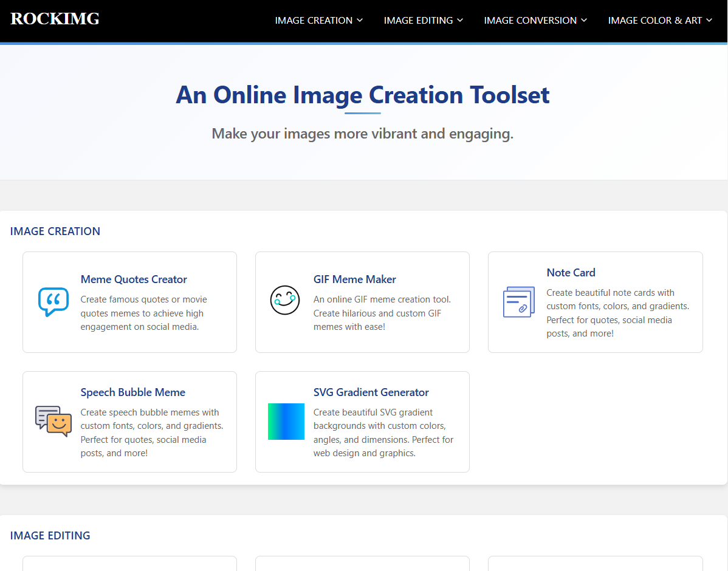
Task: Open the GIF Meme Maker title link
Action: point(354,279)
